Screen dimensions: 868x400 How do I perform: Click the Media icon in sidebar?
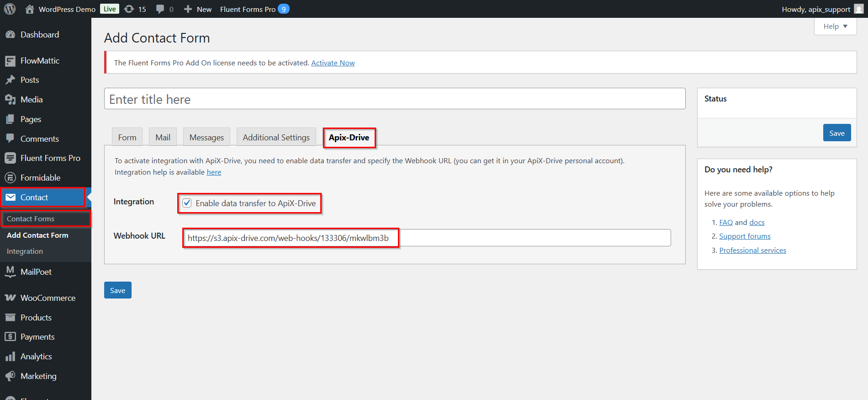10,100
